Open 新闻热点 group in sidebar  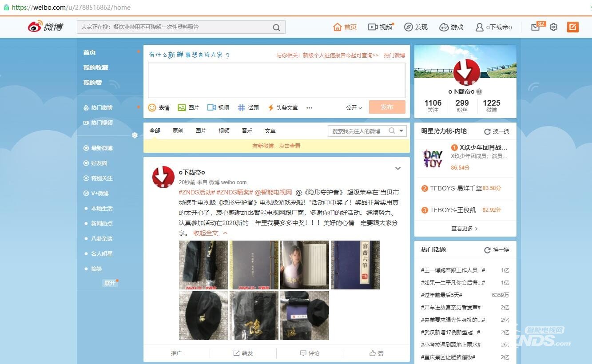(x=102, y=224)
